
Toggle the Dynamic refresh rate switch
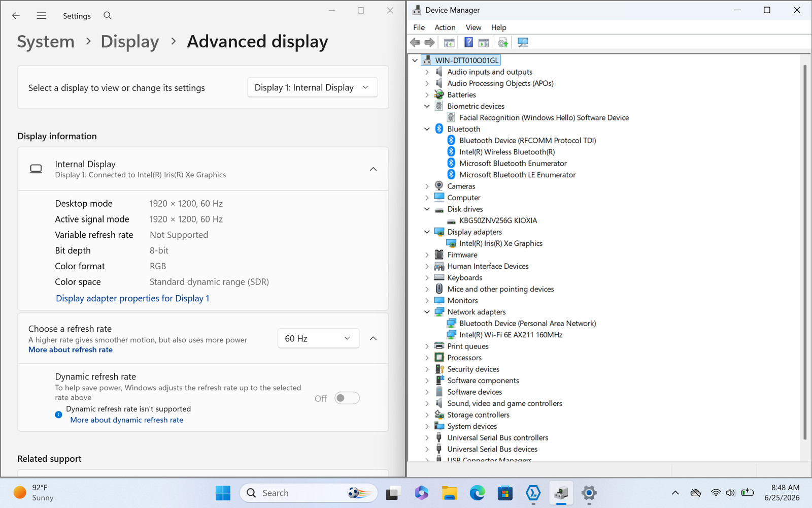pos(347,398)
